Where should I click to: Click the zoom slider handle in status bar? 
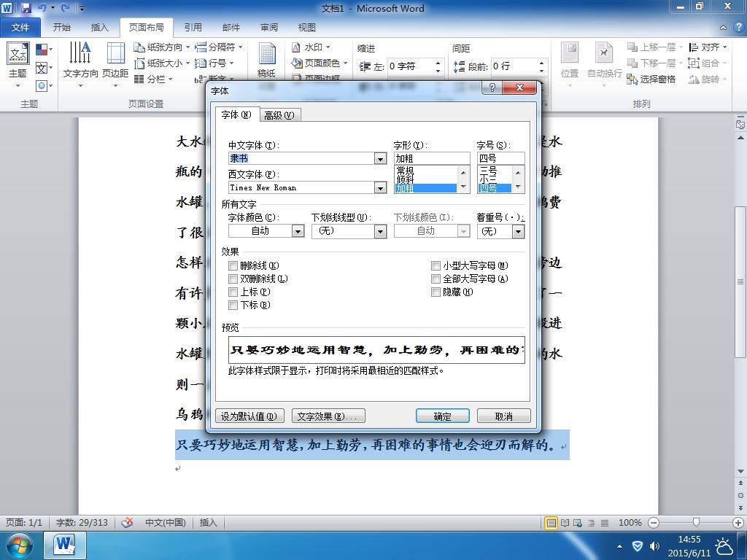tap(696, 522)
